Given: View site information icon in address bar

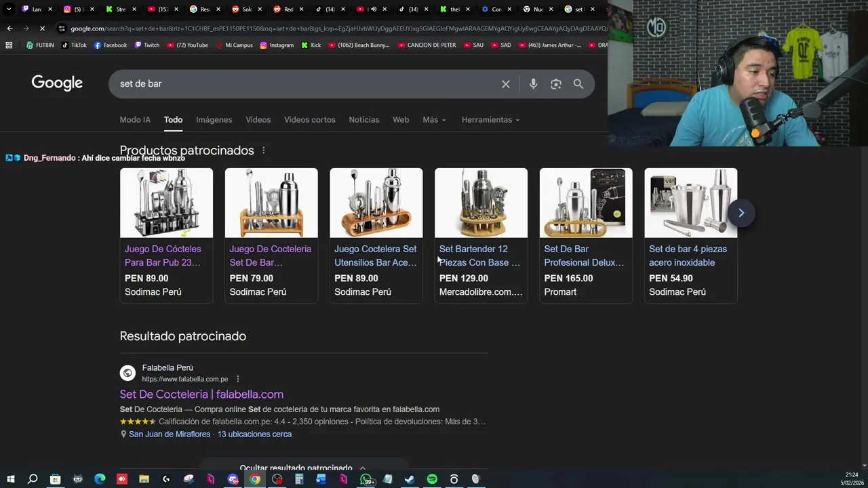Looking at the screenshot, I should 62,28.
